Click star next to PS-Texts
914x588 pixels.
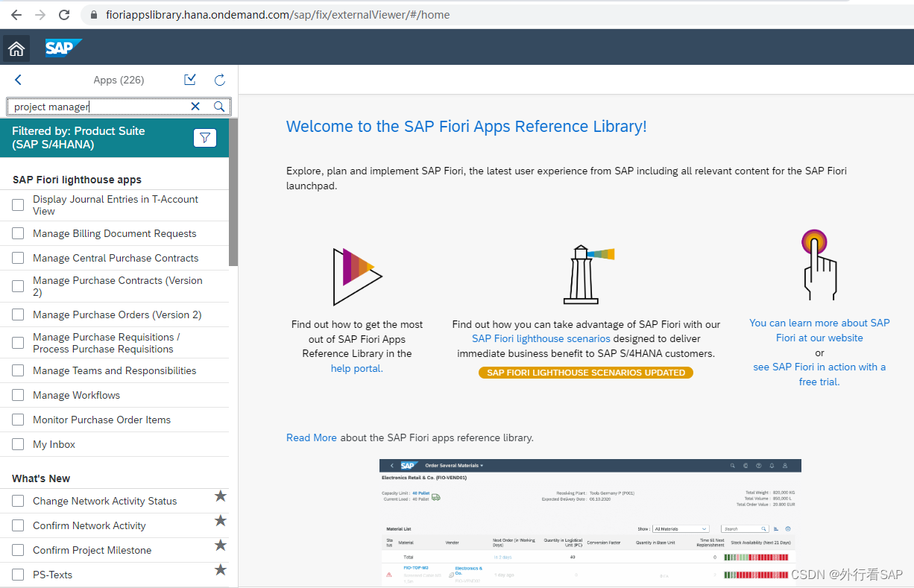point(220,570)
